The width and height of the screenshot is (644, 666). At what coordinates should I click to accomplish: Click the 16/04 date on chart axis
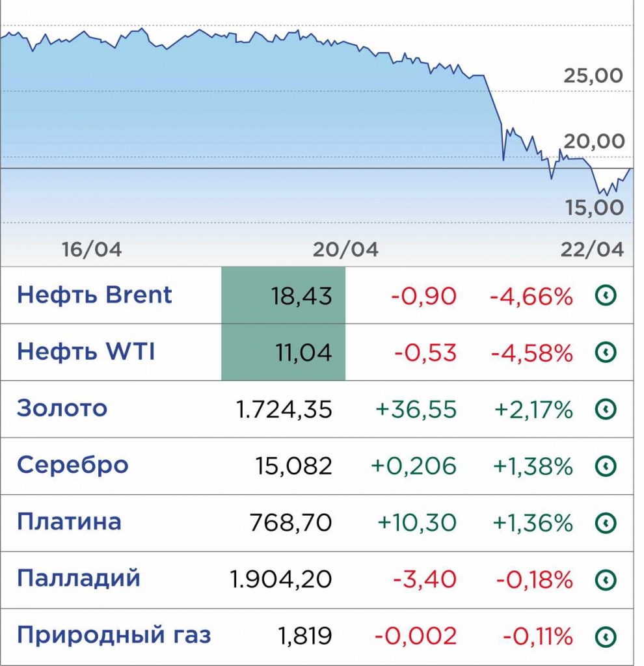click(92, 250)
